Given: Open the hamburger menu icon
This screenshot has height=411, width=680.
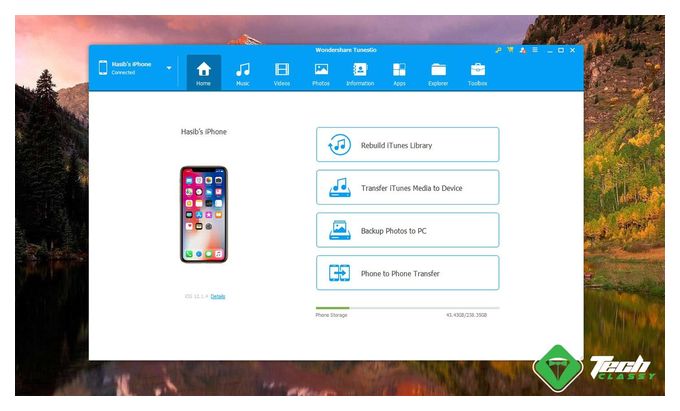Looking at the screenshot, I should click(x=535, y=50).
